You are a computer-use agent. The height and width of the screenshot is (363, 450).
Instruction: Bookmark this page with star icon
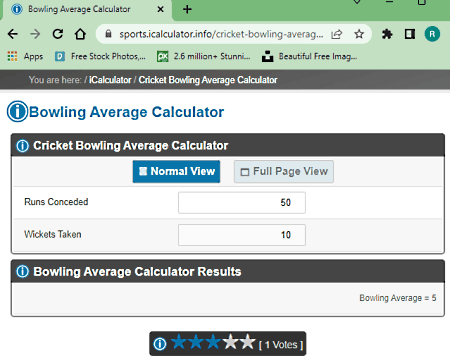(359, 34)
